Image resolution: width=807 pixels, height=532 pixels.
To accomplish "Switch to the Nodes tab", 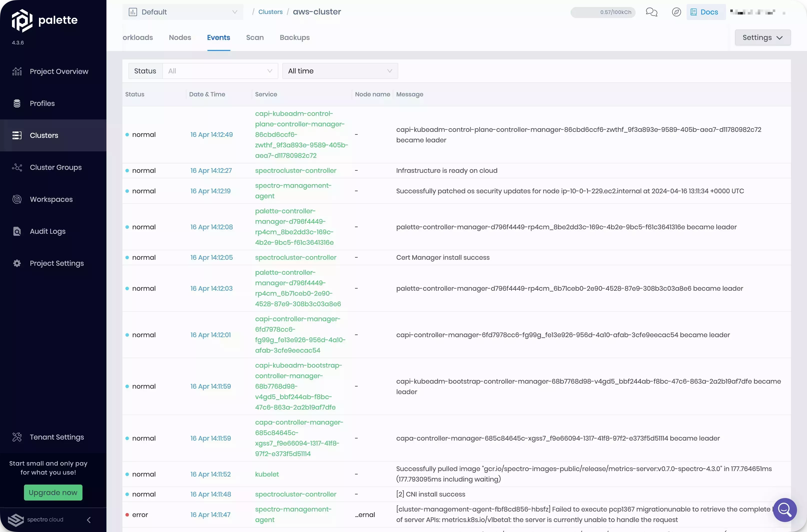I will pyautogui.click(x=180, y=38).
